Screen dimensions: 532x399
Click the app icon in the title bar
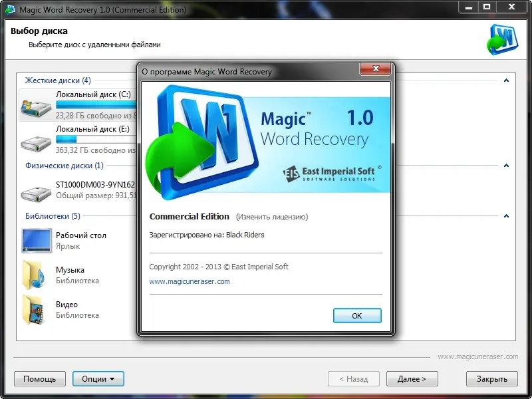click(10, 9)
